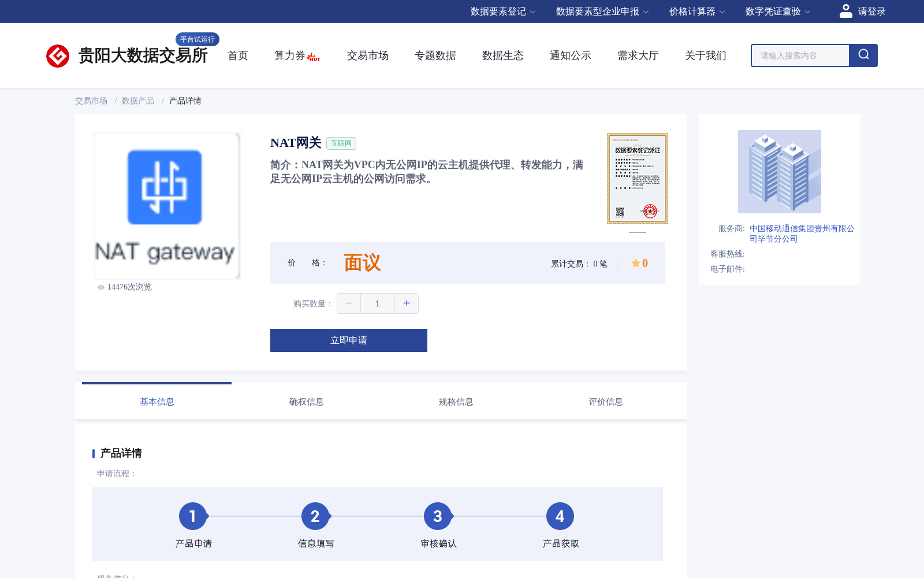The image size is (924, 578).
Task: Click 交易市场 in the breadcrumb
Action: pyautogui.click(x=91, y=101)
